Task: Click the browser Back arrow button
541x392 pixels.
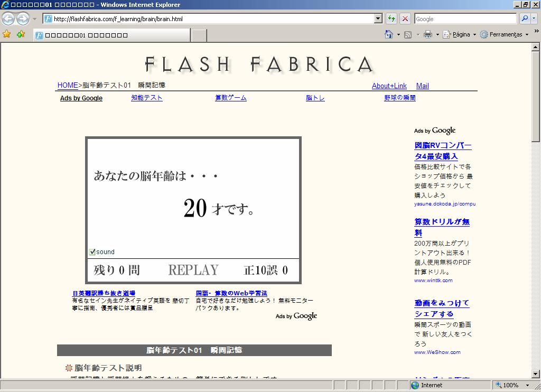Action: click(8, 19)
